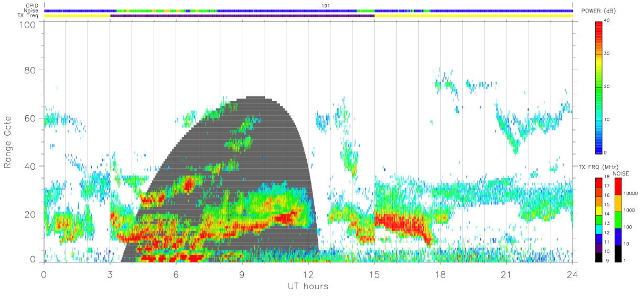Click the 40 tick on the power colorbar
The image size is (644, 297).
(x=607, y=20)
